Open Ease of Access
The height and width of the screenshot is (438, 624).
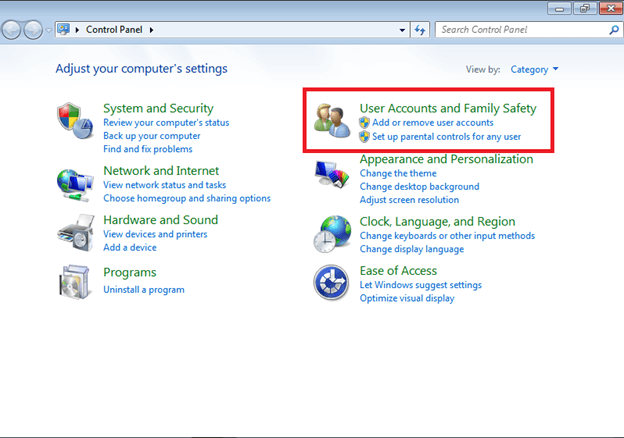[398, 271]
